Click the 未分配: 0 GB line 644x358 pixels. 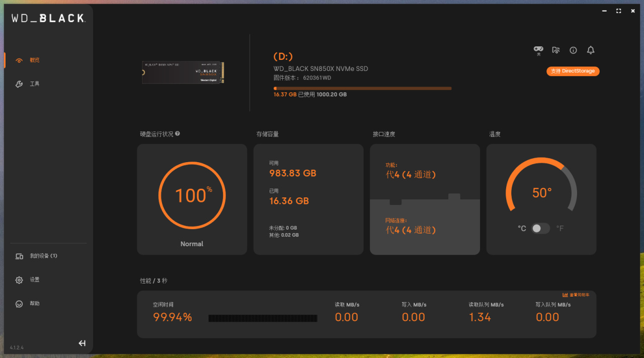[283, 228]
